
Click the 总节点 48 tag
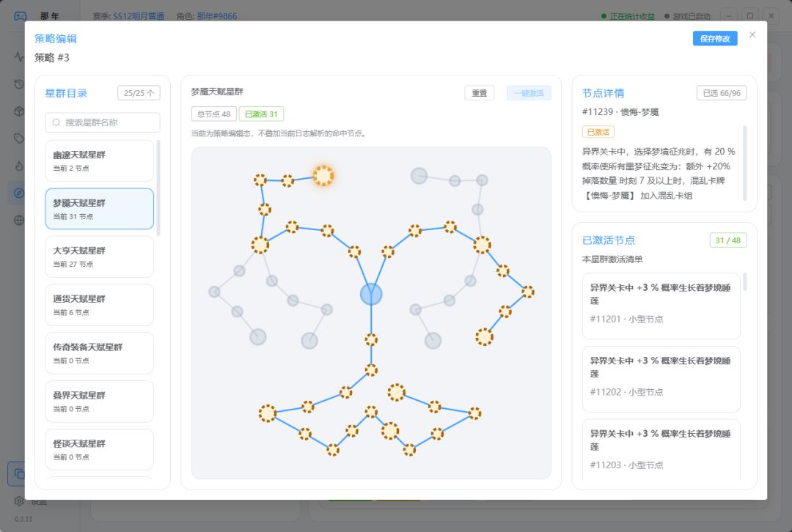tap(213, 114)
